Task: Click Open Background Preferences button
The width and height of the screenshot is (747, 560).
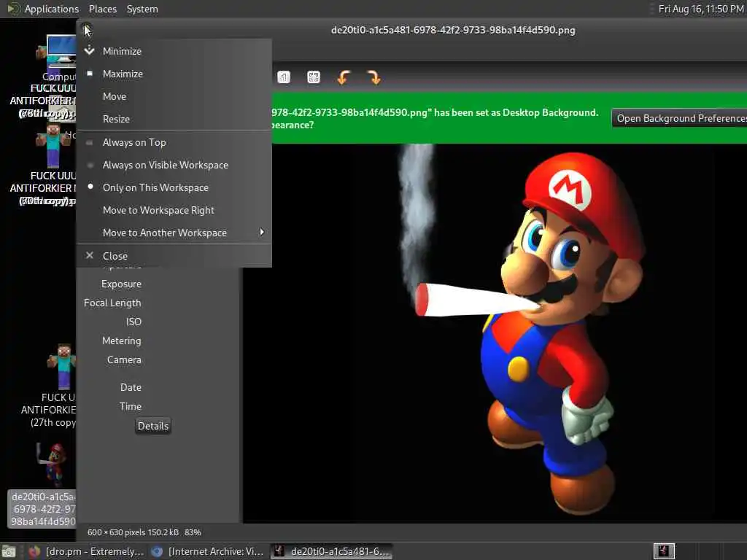Action: [x=679, y=118]
